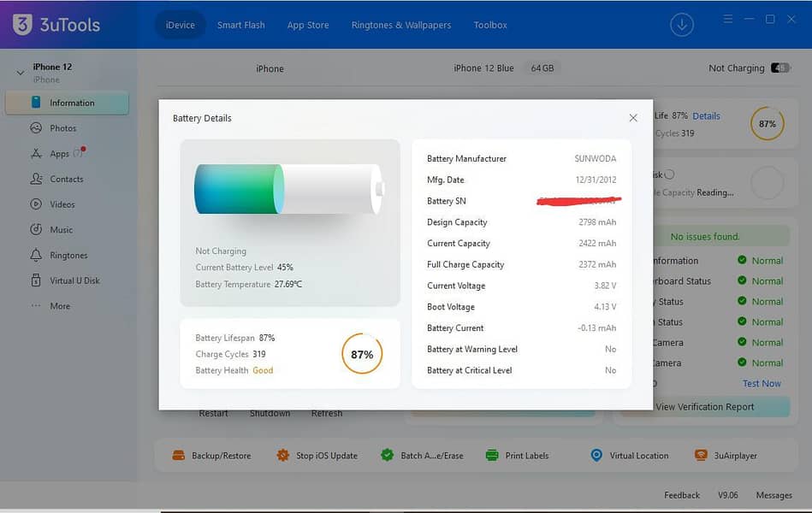Click the 2372 mAh full charge value

tap(597, 264)
